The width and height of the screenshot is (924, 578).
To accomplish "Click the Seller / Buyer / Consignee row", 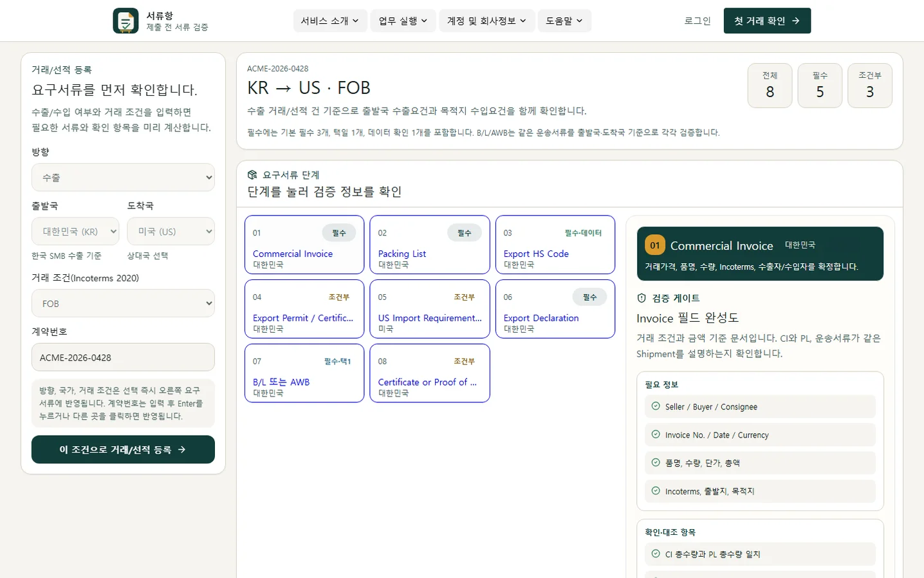I will [760, 407].
